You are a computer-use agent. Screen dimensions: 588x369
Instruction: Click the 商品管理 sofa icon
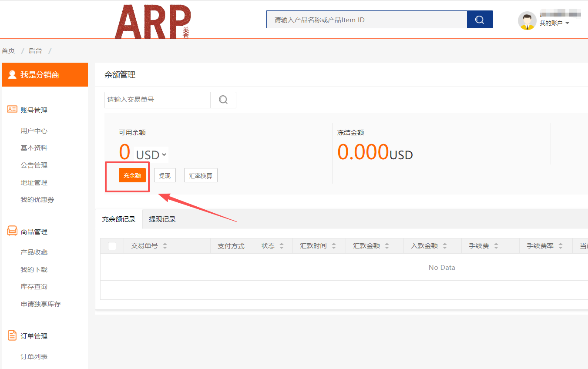click(x=12, y=231)
